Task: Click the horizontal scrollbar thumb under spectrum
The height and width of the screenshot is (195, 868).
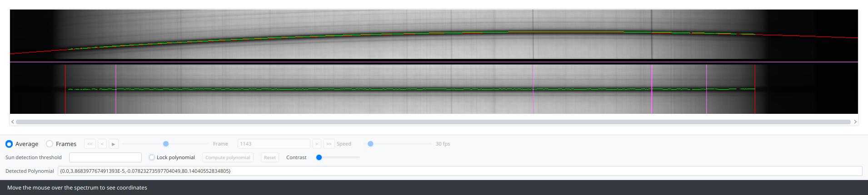Action: [433, 122]
